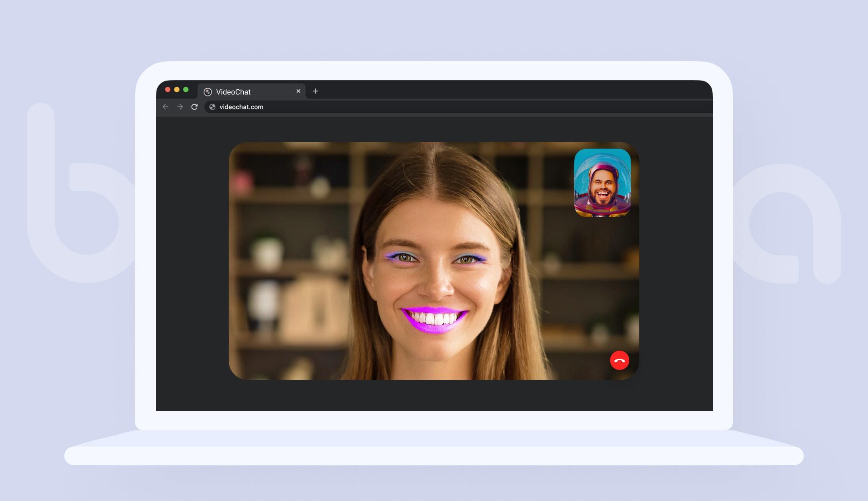This screenshot has width=868, height=501.
Task: Close the VideoChat tab
Action: [x=298, y=91]
